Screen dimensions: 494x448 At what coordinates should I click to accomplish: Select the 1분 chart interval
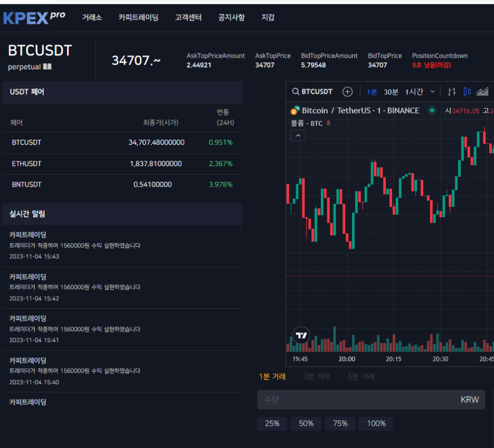click(372, 92)
